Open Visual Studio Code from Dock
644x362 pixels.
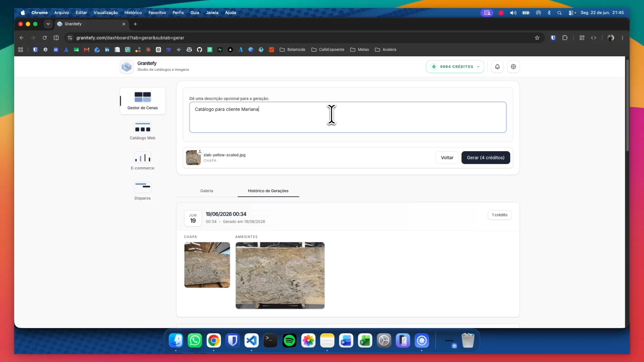coord(252,341)
